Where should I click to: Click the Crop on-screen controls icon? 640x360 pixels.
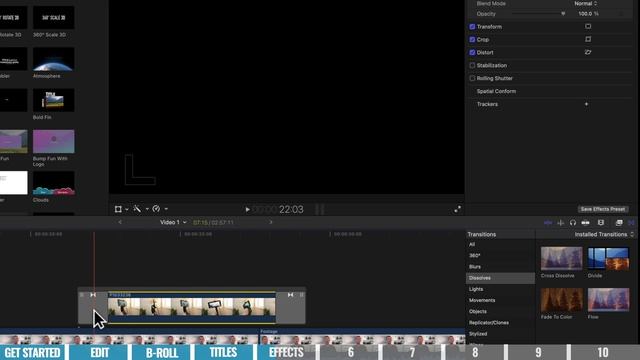[x=588, y=39]
